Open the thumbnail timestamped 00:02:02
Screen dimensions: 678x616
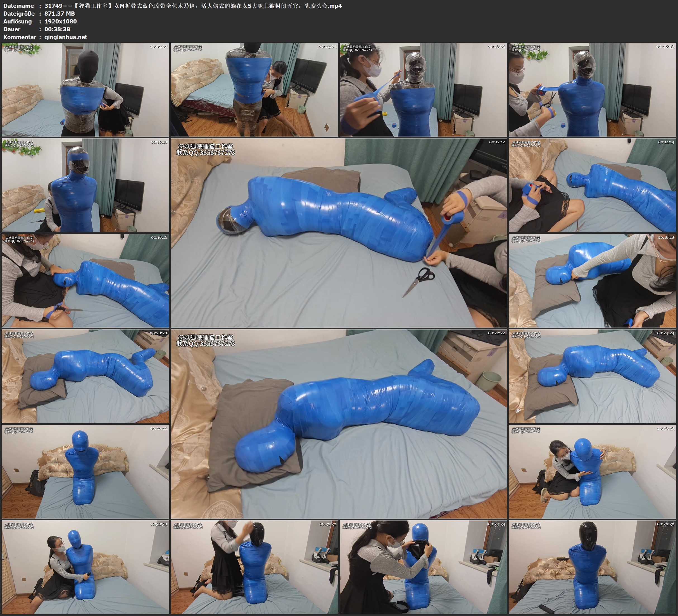(x=85, y=90)
